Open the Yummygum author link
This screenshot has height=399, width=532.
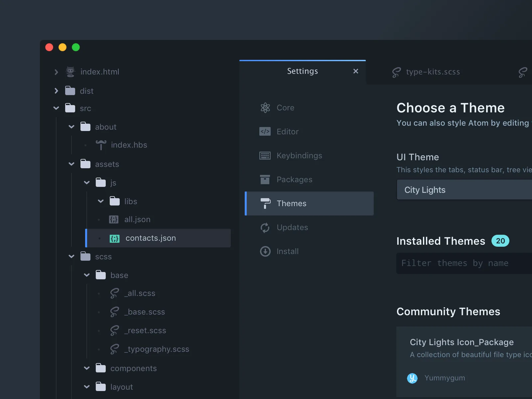pos(445,378)
